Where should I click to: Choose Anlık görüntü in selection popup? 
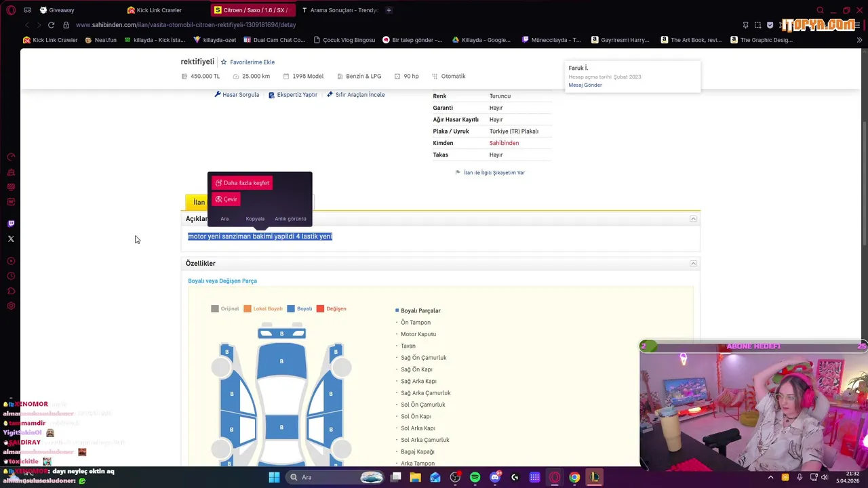(x=290, y=219)
